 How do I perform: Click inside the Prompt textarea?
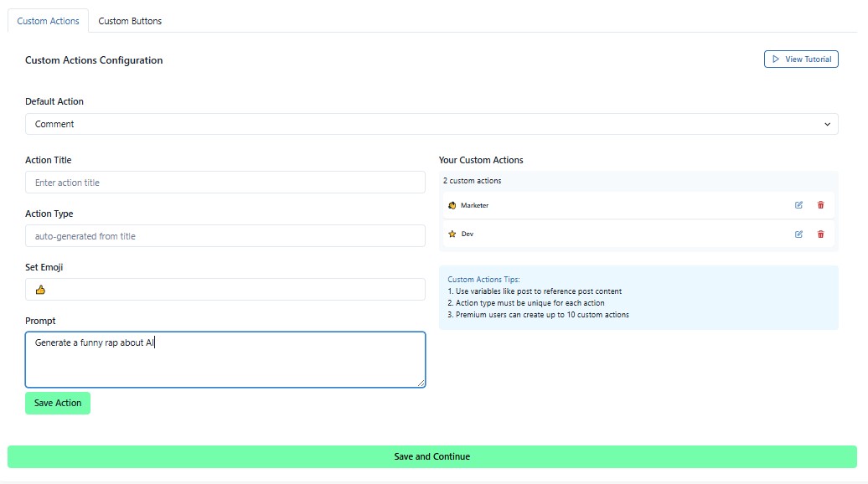pos(225,358)
